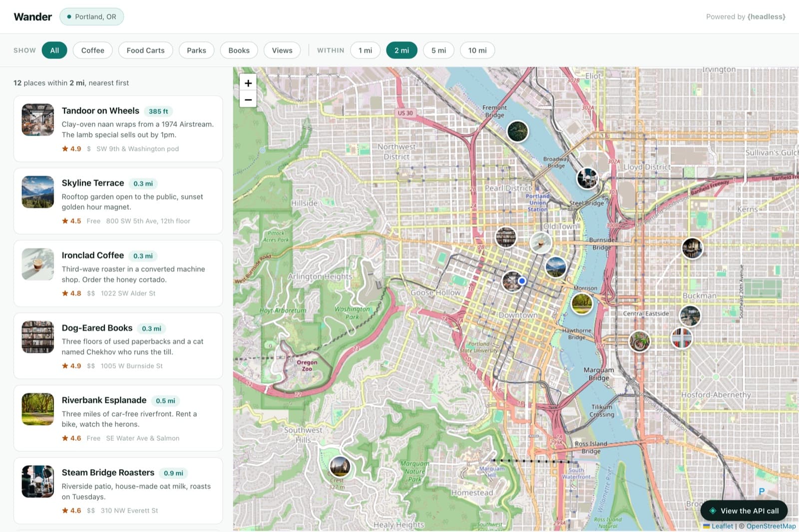Select the dark cafe marker near Kerns
Screen dimensions: 799x532
click(692, 248)
